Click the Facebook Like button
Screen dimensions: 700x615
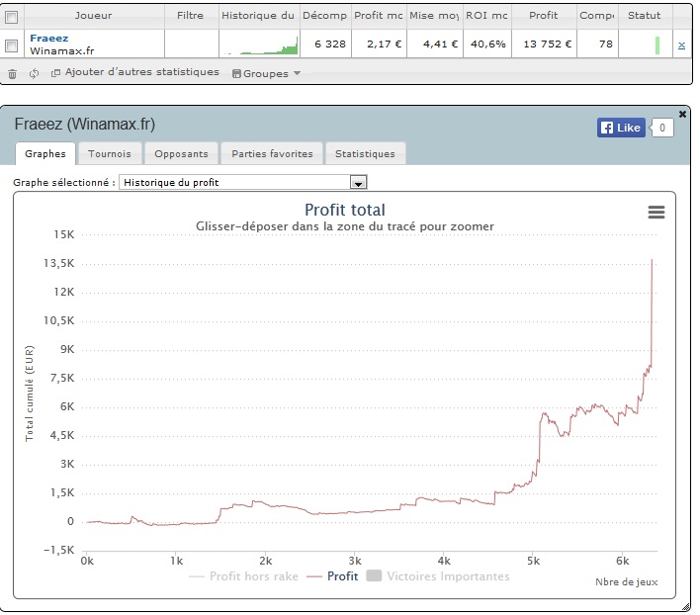point(621,128)
